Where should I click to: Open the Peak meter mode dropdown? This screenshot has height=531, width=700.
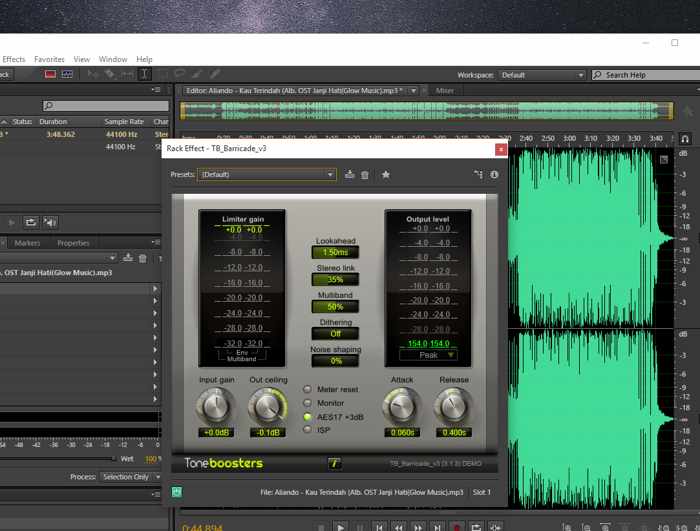(428, 355)
